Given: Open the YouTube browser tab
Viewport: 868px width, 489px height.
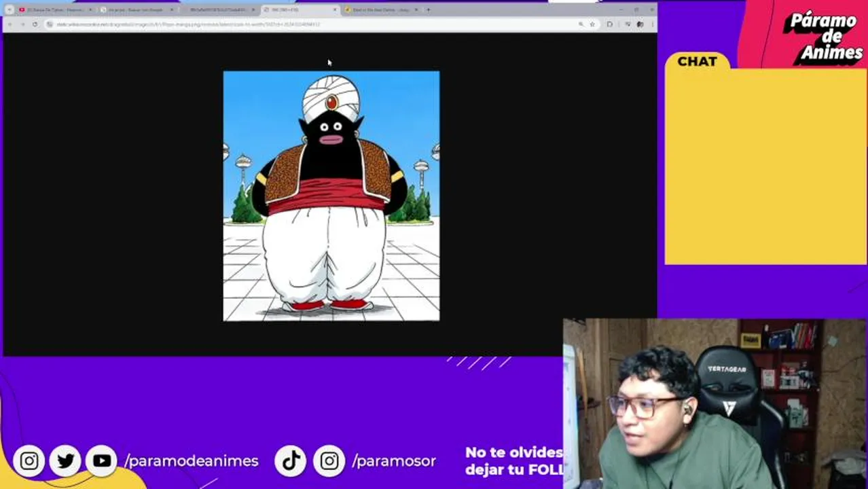Looking at the screenshot, I should click(x=54, y=10).
